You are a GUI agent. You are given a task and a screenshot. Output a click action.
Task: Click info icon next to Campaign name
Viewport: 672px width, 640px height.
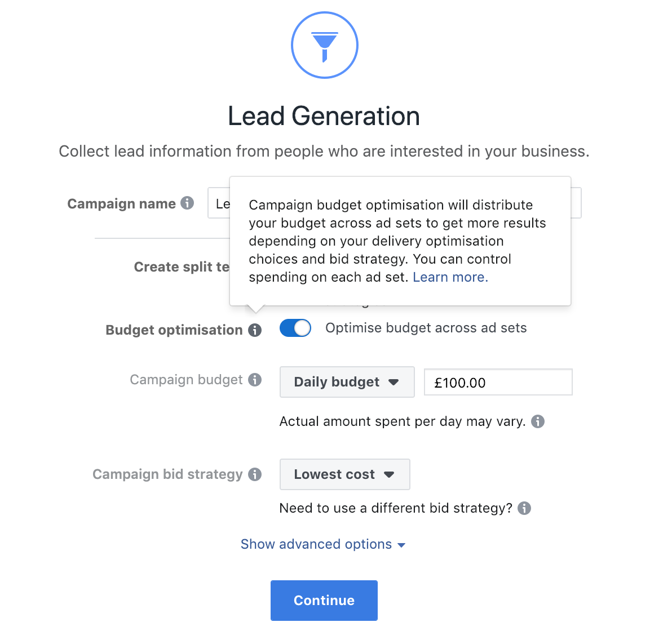pos(187,203)
